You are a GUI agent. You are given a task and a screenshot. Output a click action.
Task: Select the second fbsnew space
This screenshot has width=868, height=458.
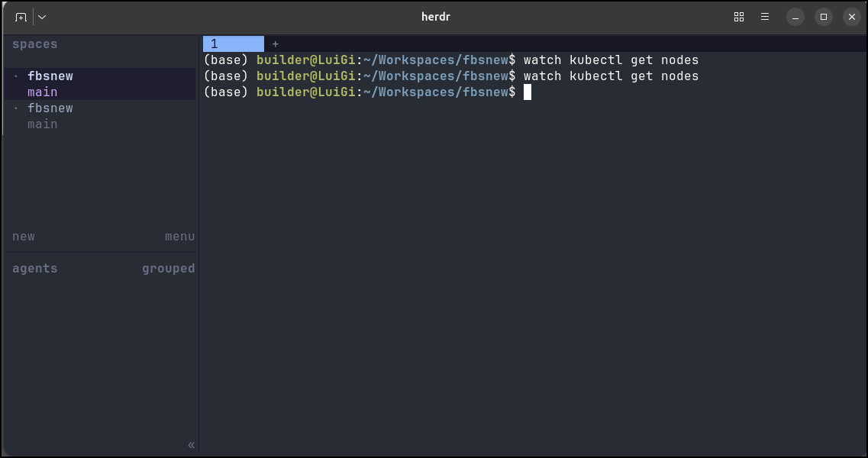(50, 108)
